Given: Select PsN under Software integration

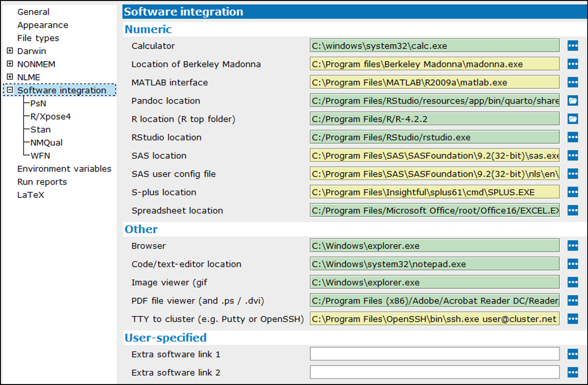Looking at the screenshot, I should click(x=38, y=104).
